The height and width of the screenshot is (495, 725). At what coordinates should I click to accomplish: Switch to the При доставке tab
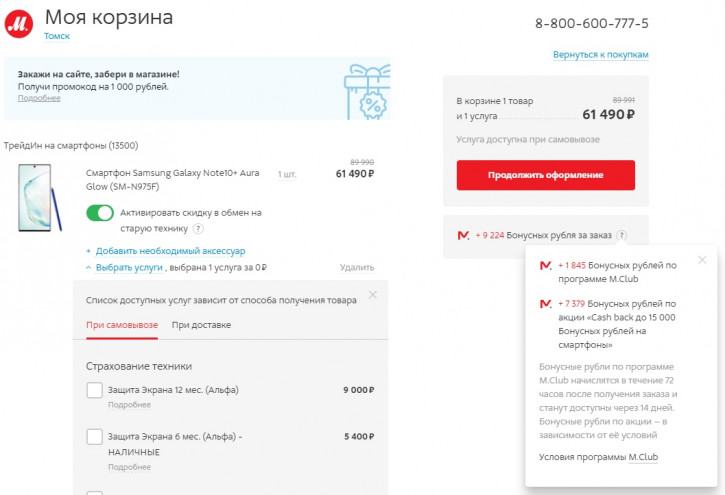(201, 325)
